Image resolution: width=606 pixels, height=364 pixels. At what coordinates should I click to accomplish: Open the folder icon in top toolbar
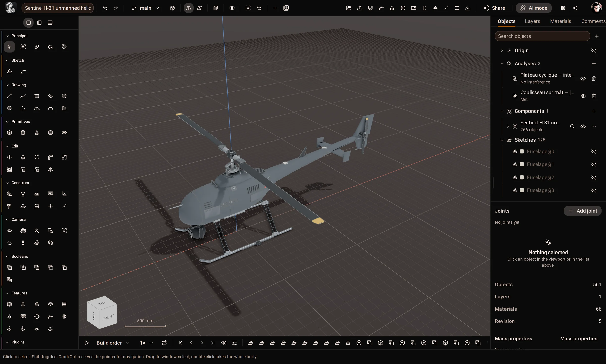pyautogui.click(x=349, y=8)
